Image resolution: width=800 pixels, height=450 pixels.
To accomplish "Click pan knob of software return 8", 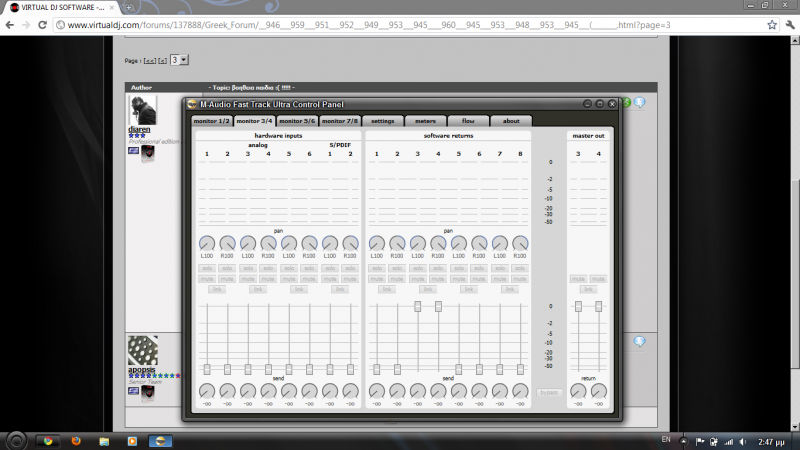I will click(520, 243).
